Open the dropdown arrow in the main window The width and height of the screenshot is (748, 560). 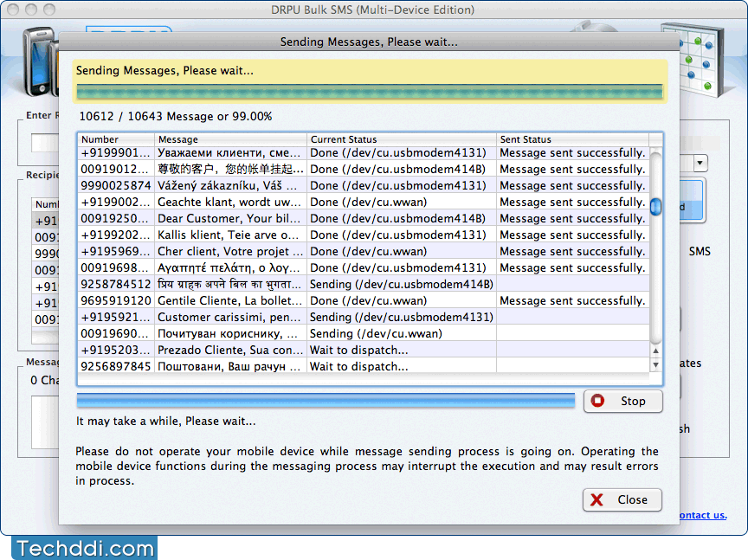pyautogui.click(x=700, y=163)
